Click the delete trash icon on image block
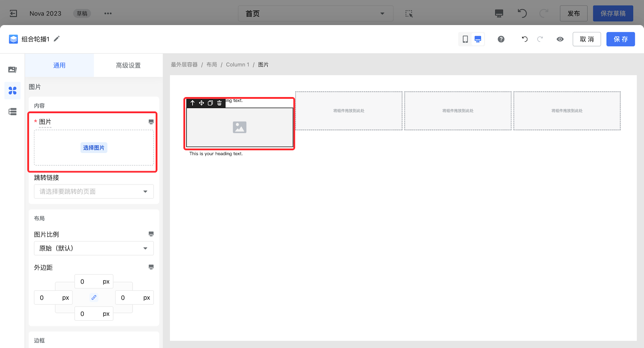 219,103
